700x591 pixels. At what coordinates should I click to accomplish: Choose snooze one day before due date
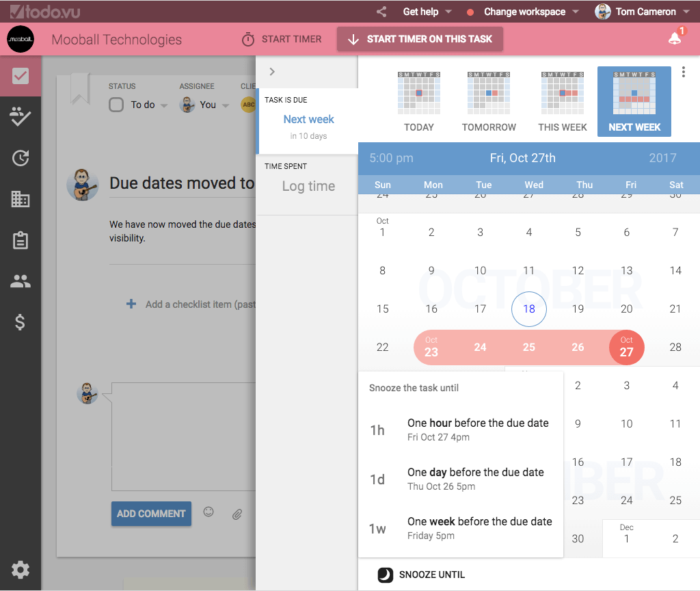[x=461, y=478]
